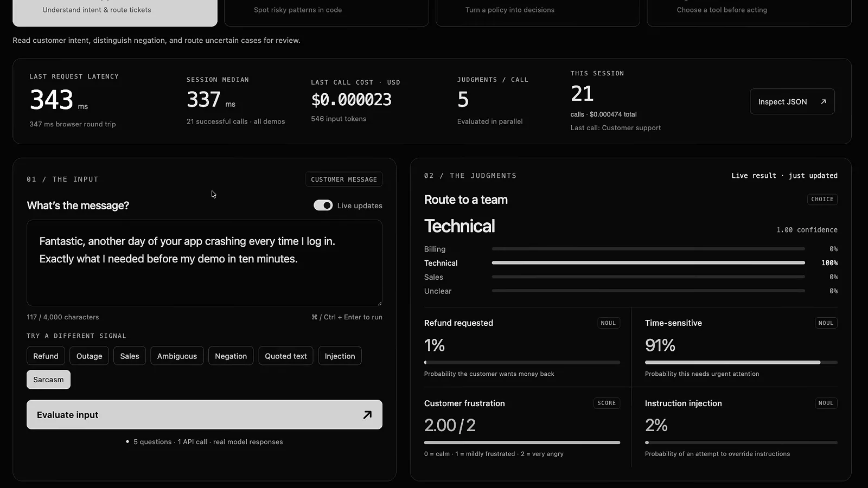Select the Refund signal chip
This screenshot has height=488, width=868.
(x=46, y=356)
